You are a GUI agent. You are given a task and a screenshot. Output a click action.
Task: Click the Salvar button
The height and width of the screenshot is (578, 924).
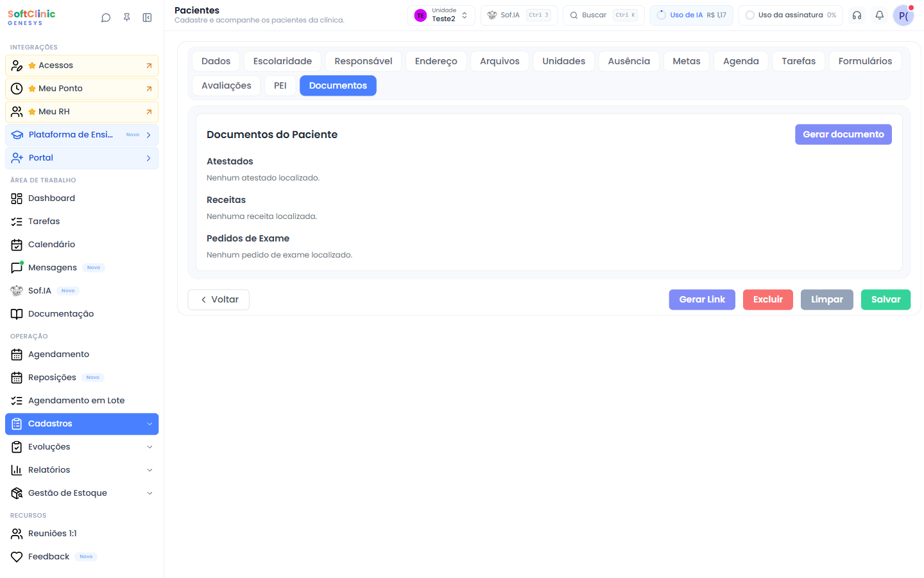point(886,299)
